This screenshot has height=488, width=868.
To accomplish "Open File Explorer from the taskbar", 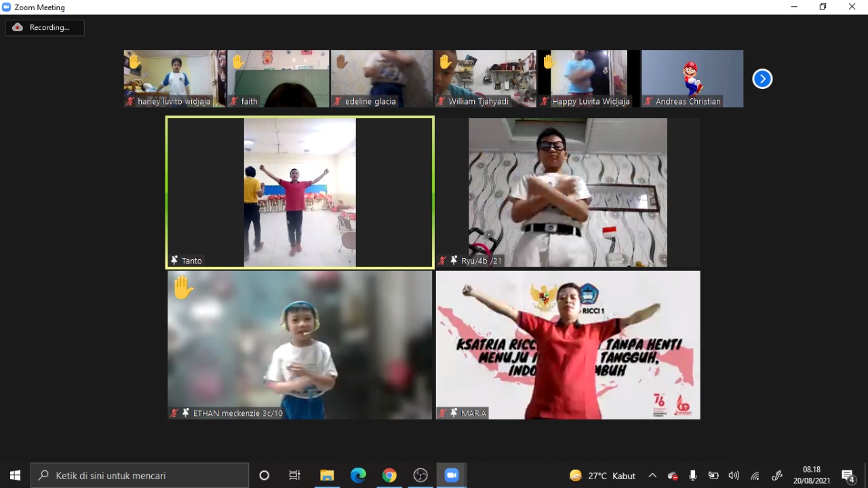I will (327, 475).
